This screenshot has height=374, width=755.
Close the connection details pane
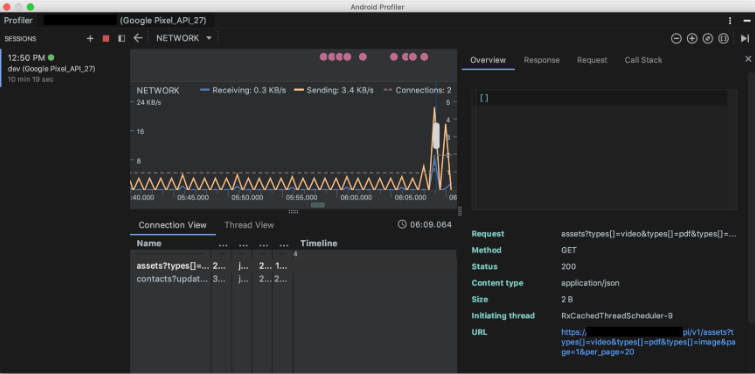point(748,59)
